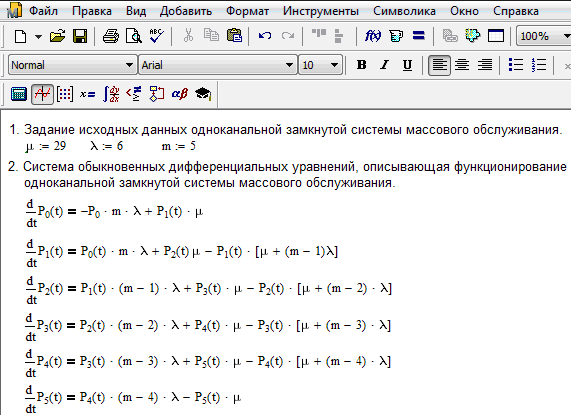Open the Boolean comparison toolbar palette
The height and width of the screenshot is (415, 571).
tap(134, 94)
